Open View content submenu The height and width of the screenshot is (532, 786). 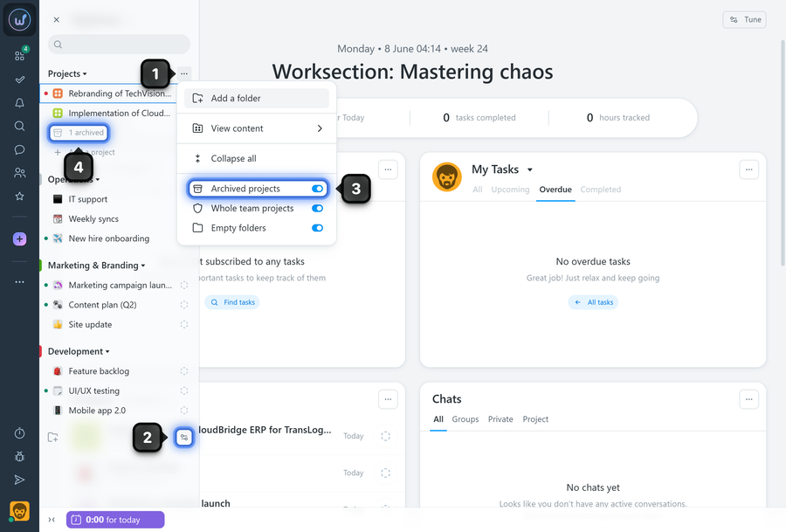click(256, 128)
